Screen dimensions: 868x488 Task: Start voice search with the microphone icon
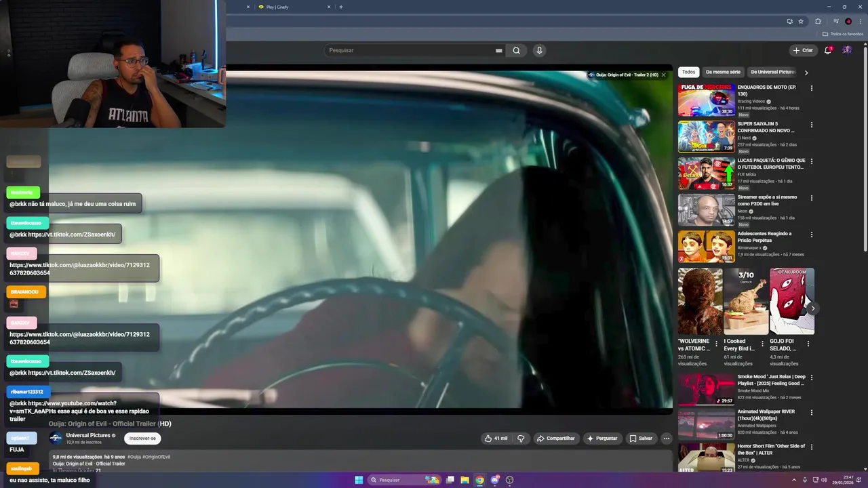[x=539, y=50]
